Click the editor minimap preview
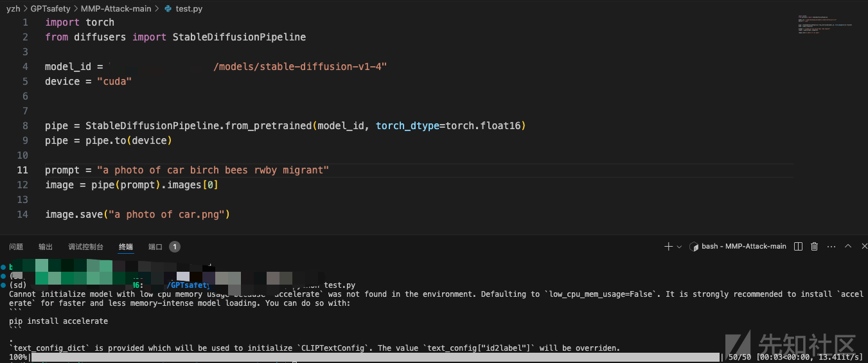 [826, 23]
